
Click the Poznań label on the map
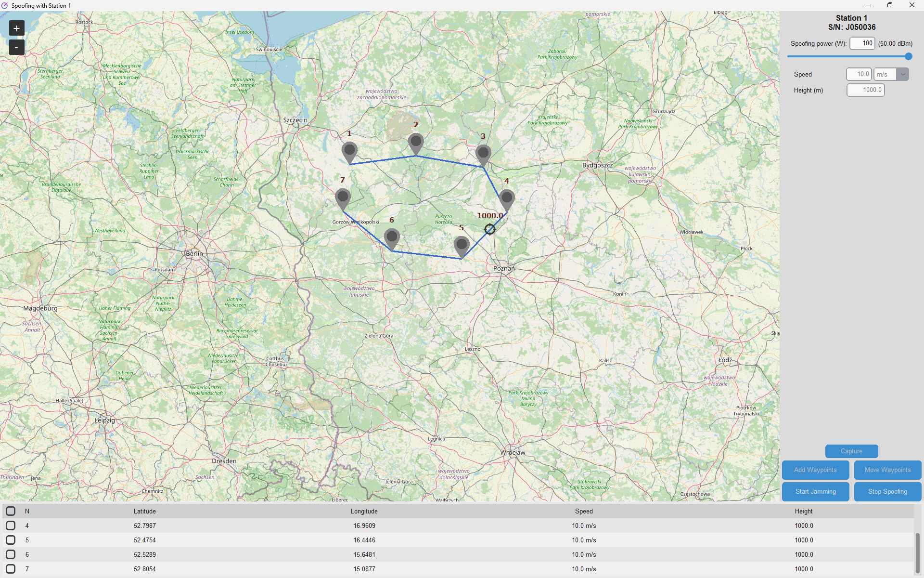[504, 268]
